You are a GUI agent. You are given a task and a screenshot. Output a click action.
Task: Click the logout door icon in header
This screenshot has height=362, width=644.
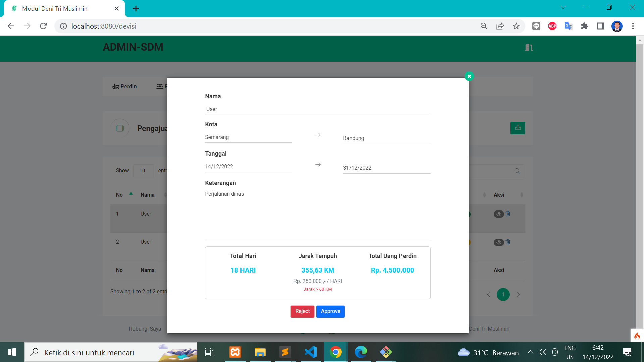coord(529,47)
